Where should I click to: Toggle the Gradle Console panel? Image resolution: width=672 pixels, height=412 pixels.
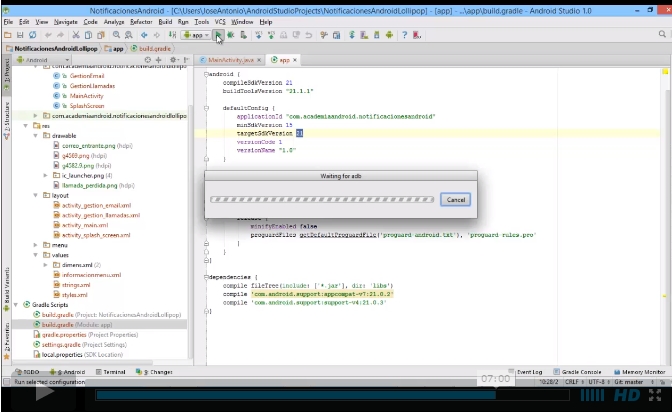click(x=577, y=372)
